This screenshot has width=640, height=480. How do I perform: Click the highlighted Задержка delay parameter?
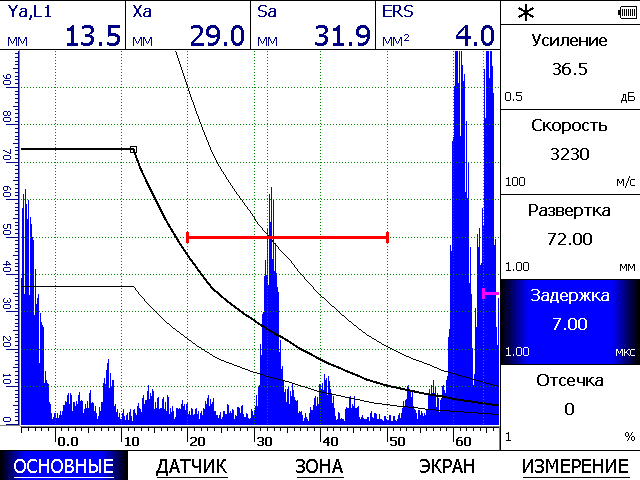click(x=570, y=322)
